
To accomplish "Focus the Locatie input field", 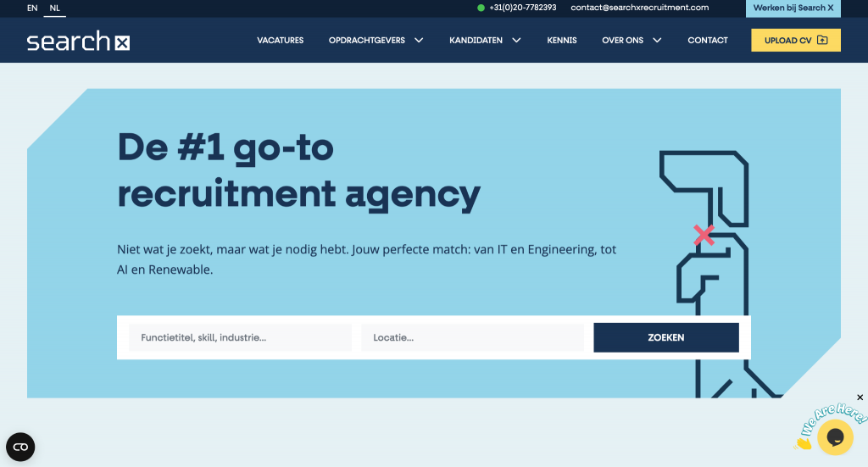I will tap(473, 337).
